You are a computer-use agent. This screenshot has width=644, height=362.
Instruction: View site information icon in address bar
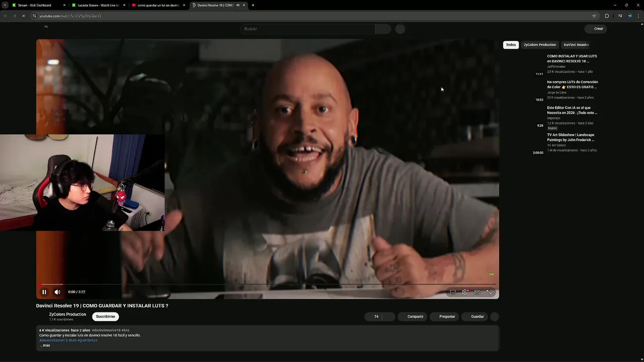pos(35,16)
